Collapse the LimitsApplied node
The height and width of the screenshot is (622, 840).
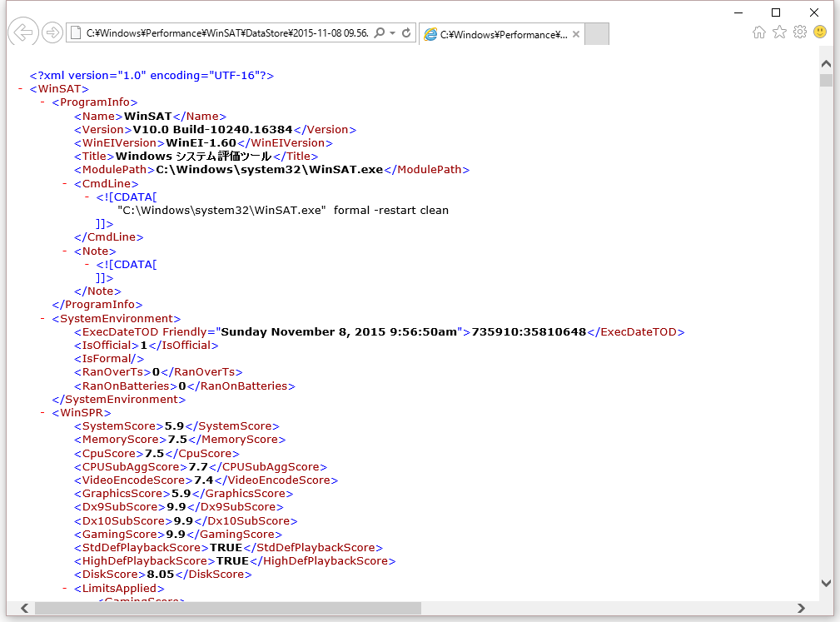pos(64,588)
